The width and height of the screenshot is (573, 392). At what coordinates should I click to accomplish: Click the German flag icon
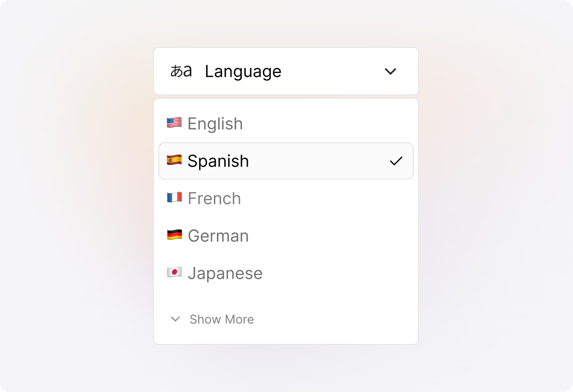tap(175, 236)
